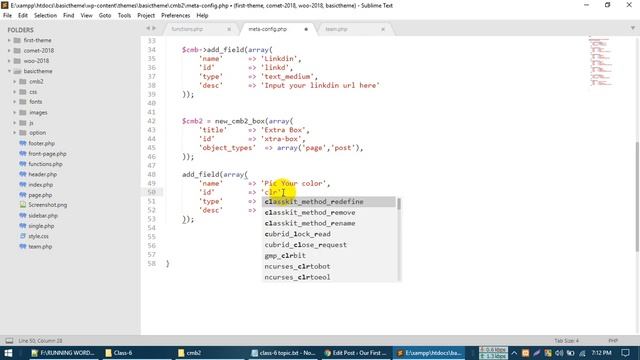Click line number 42 in gutter
This screenshot has height=360, width=640.
[x=151, y=121]
